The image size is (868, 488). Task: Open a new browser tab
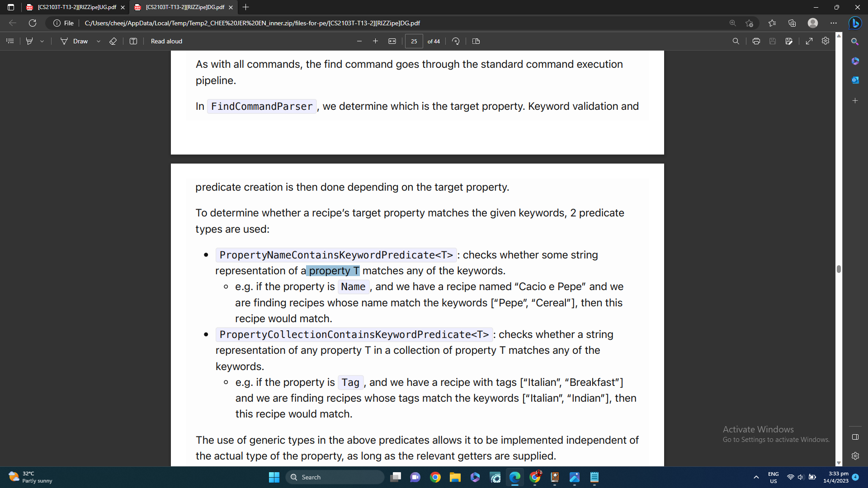pos(245,7)
